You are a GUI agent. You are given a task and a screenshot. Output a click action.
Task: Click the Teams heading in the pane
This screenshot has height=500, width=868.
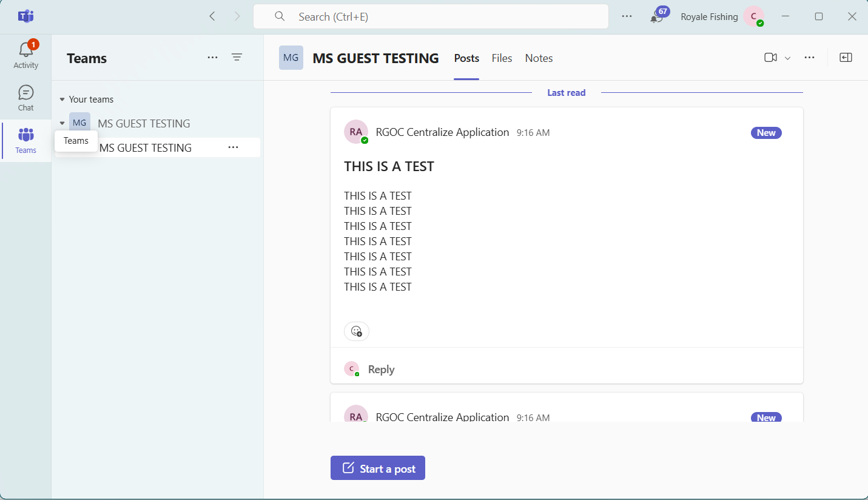[x=87, y=58]
